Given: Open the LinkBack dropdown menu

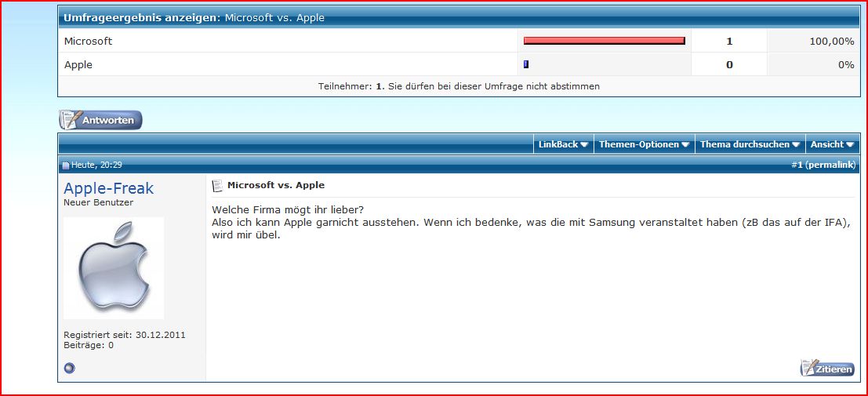Looking at the screenshot, I should (564, 144).
